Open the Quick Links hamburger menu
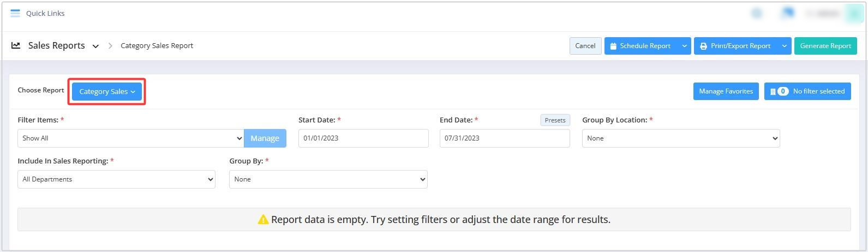This screenshot has height=252, width=868. 15,13
